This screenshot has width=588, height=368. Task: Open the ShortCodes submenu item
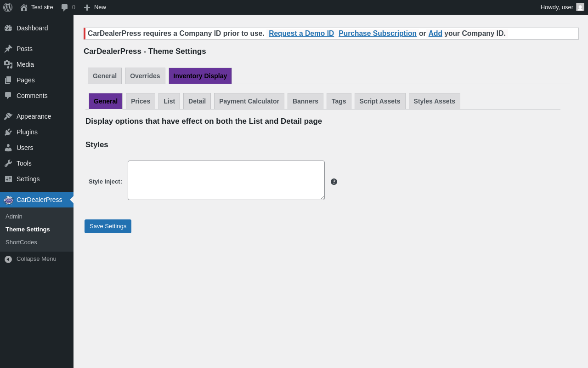21,242
